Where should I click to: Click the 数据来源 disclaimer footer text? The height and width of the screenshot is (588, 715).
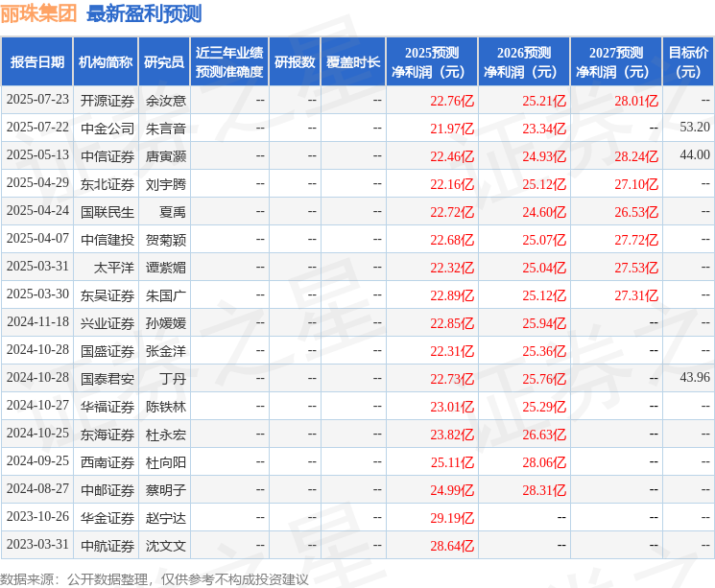point(155,579)
